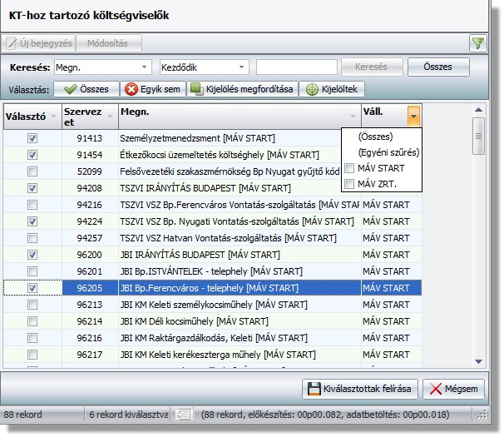Check row 96216 checkbox
The image size is (504, 437).
(x=32, y=338)
